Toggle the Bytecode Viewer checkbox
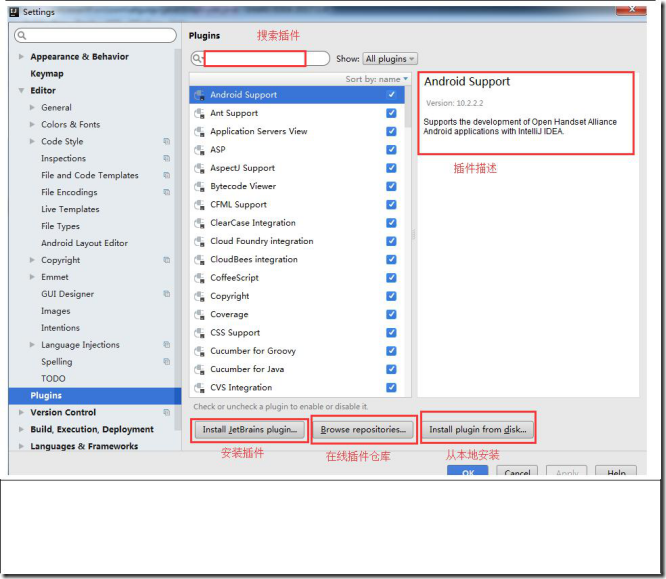 click(391, 186)
